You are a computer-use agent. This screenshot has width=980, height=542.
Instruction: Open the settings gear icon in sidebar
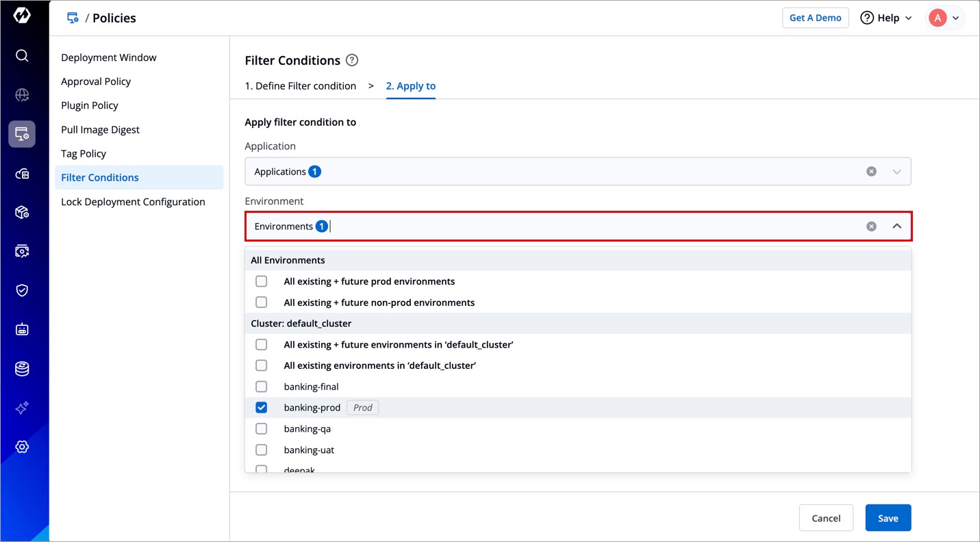point(22,447)
